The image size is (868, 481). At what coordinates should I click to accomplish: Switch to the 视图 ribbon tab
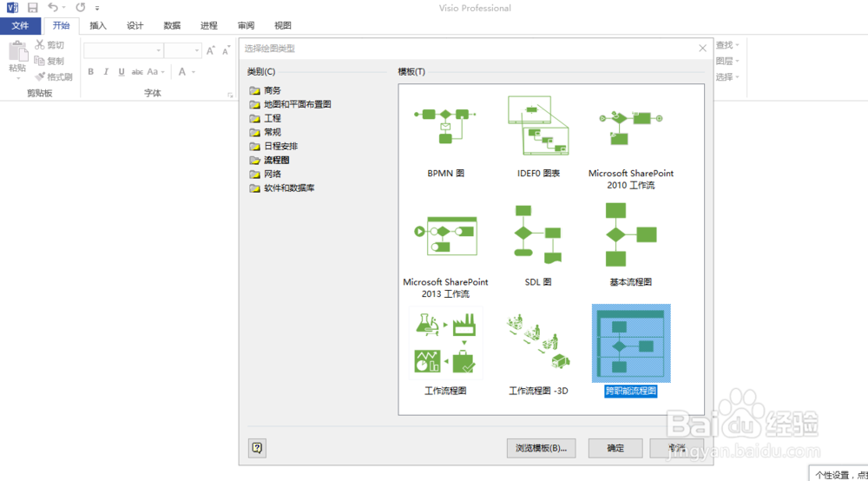(283, 25)
